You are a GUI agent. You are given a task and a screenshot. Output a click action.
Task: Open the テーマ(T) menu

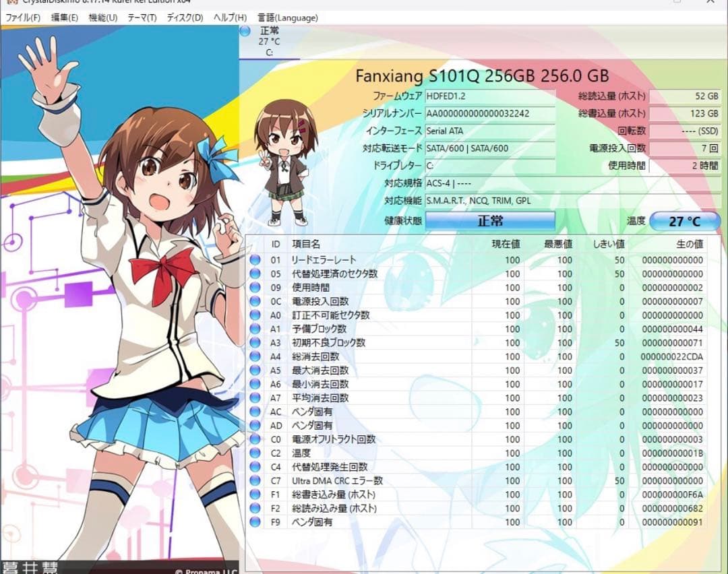pos(142,18)
